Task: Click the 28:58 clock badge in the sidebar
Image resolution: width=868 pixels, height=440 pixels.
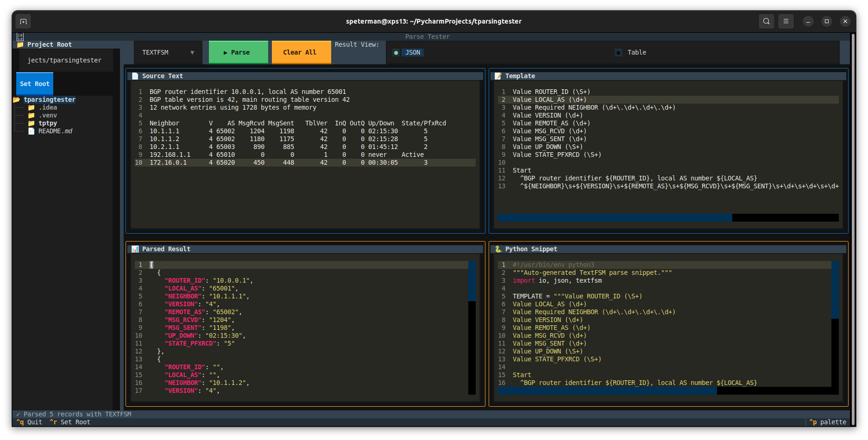Action: point(19,37)
